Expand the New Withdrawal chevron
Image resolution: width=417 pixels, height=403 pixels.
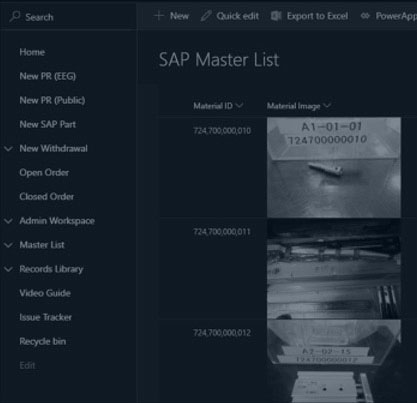(8, 149)
